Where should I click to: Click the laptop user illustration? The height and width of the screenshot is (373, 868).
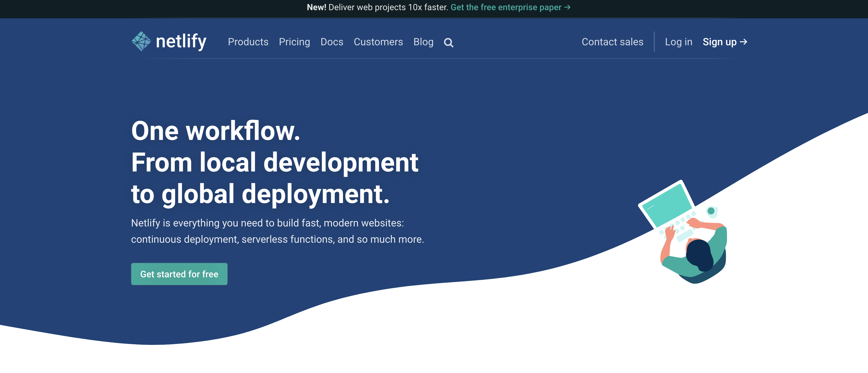[683, 232]
